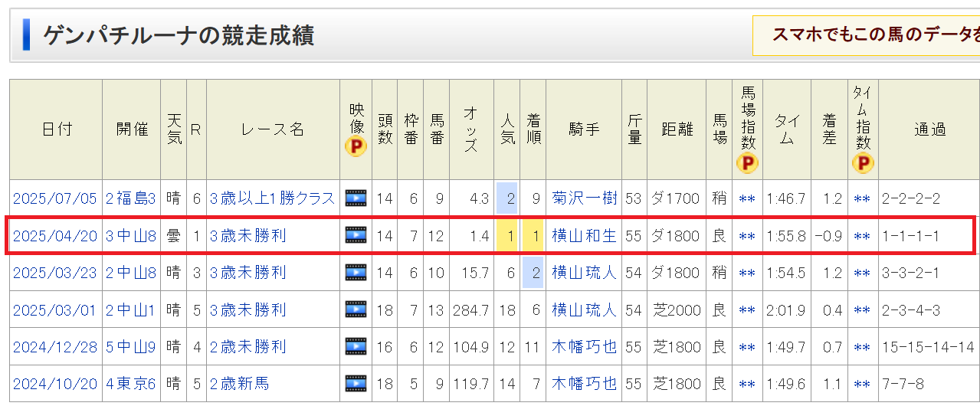Click odds value 119.7
The image size is (980, 406).
pos(472,384)
